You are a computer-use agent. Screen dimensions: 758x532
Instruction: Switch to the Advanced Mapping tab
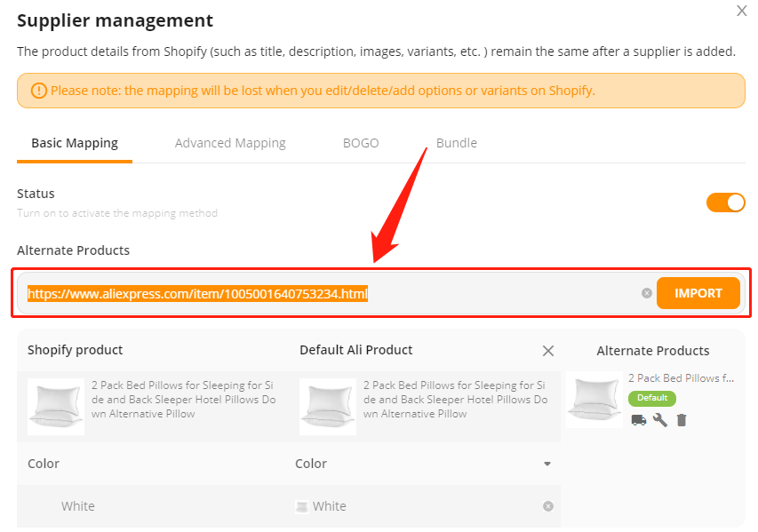pos(230,143)
